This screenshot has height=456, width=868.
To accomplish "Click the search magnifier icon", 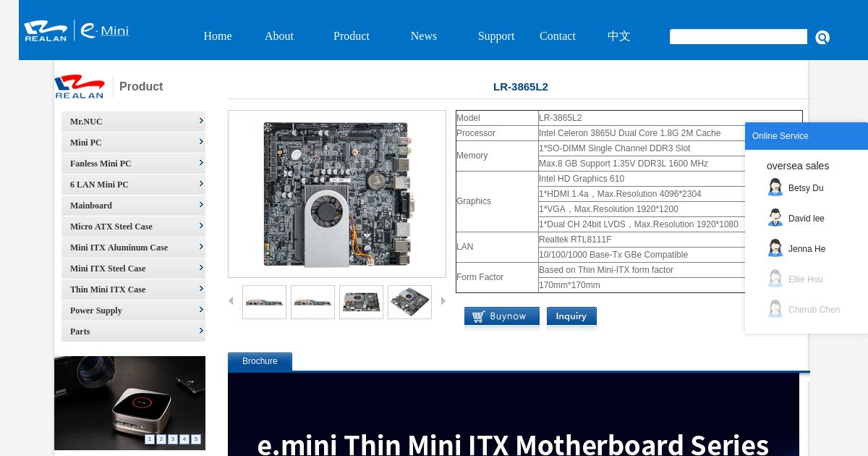I will coord(822,37).
